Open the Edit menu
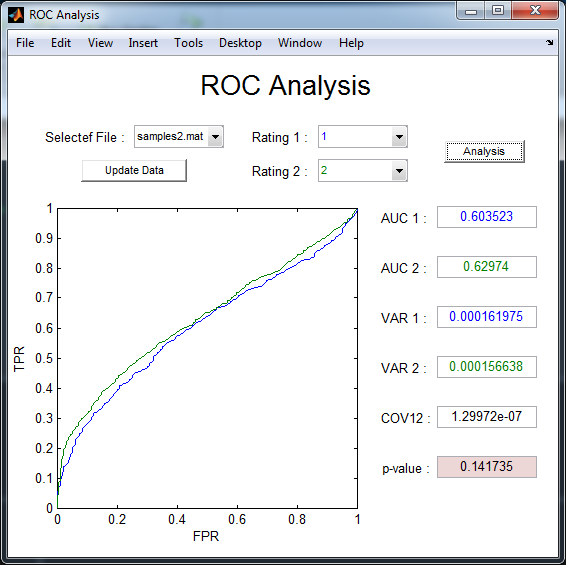Screen dimensions: 566x565 point(61,43)
